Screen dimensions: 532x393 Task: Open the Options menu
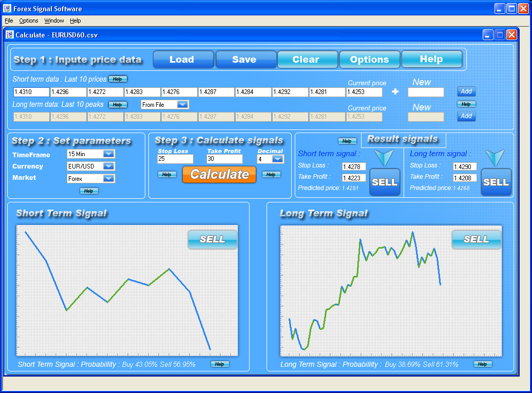click(29, 21)
